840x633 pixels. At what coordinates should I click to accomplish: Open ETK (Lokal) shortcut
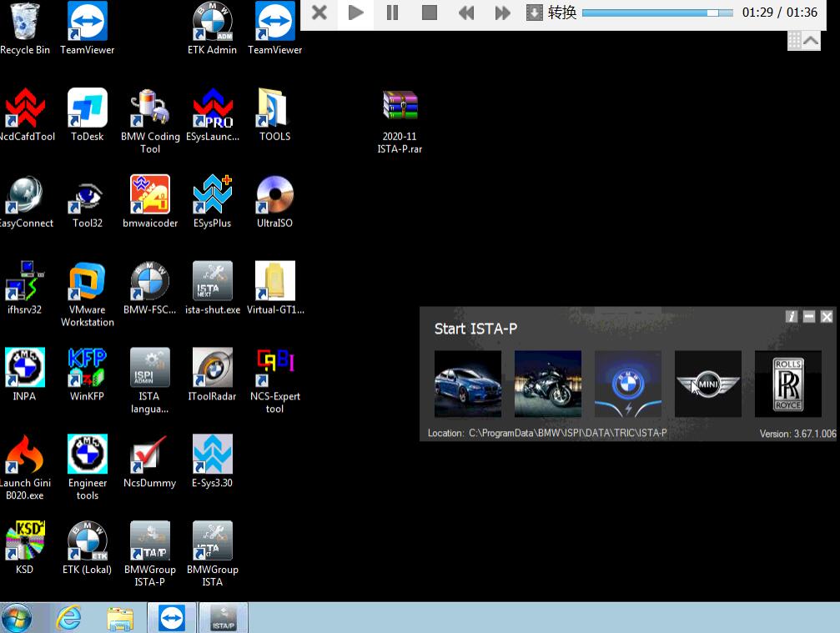88,549
